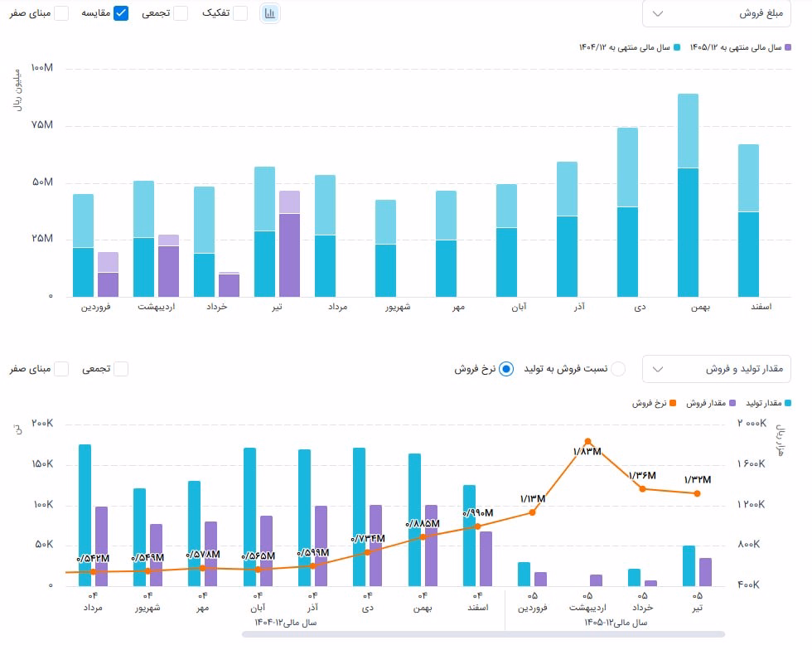Toggle تجمعی checkbox in bottom chart

pyautogui.click(x=121, y=369)
